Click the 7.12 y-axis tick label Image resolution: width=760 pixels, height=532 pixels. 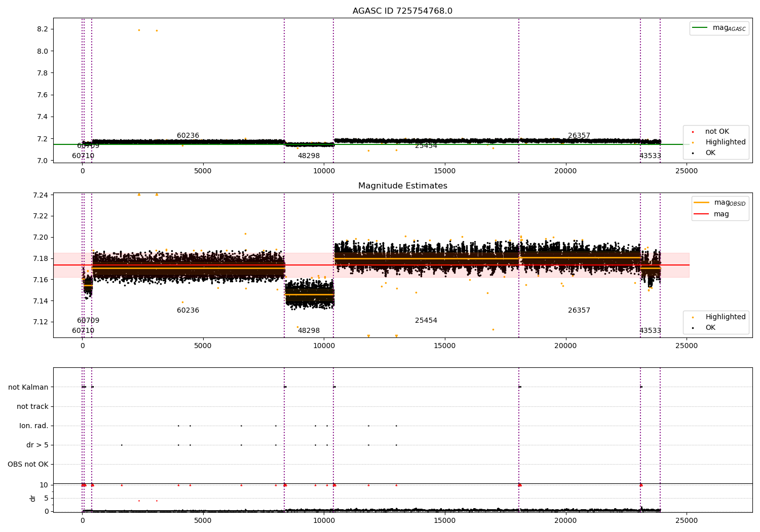point(41,322)
